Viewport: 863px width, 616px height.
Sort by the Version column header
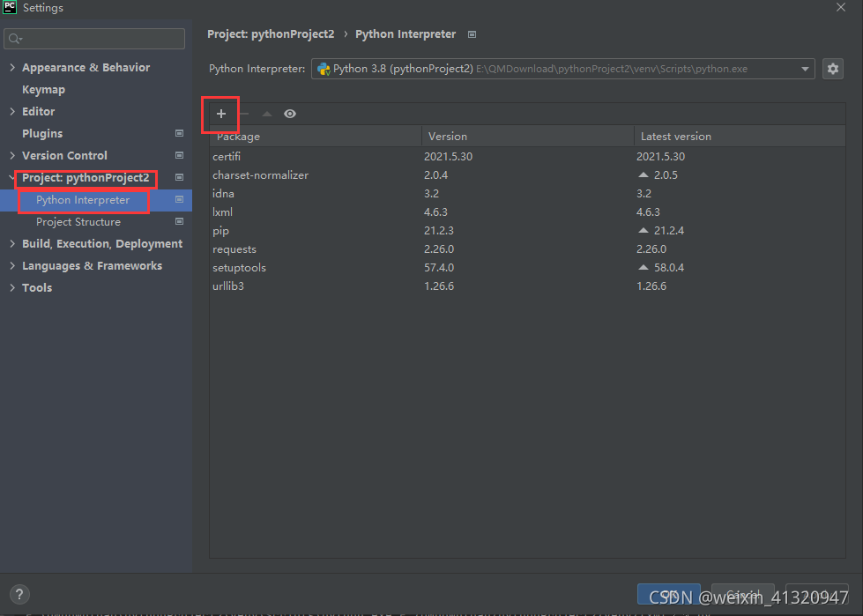click(x=528, y=137)
